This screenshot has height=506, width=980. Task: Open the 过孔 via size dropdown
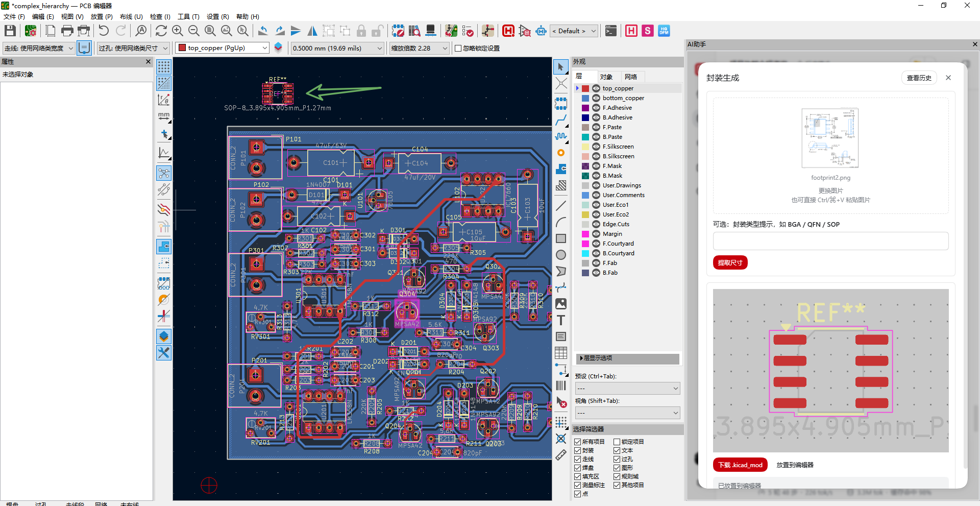point(133,48)
